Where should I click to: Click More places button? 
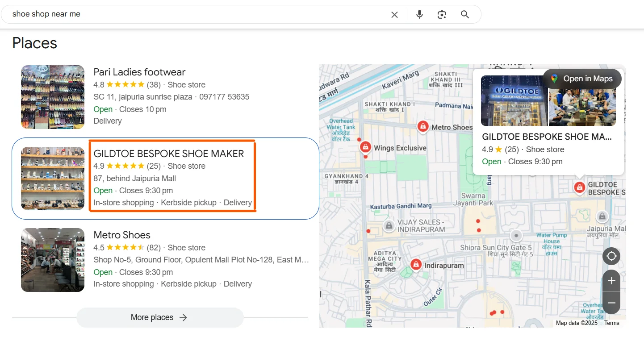[160, 317]
